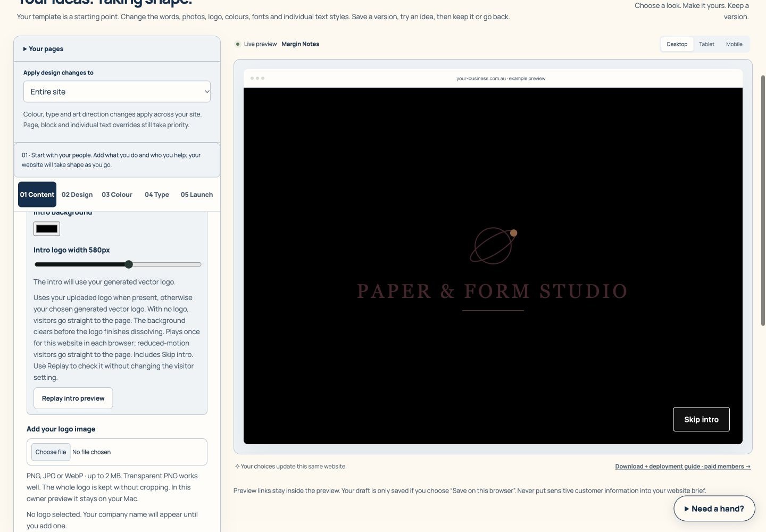
Task: Click the page scrollbar on the right edge
Action: tap(763, 199)
